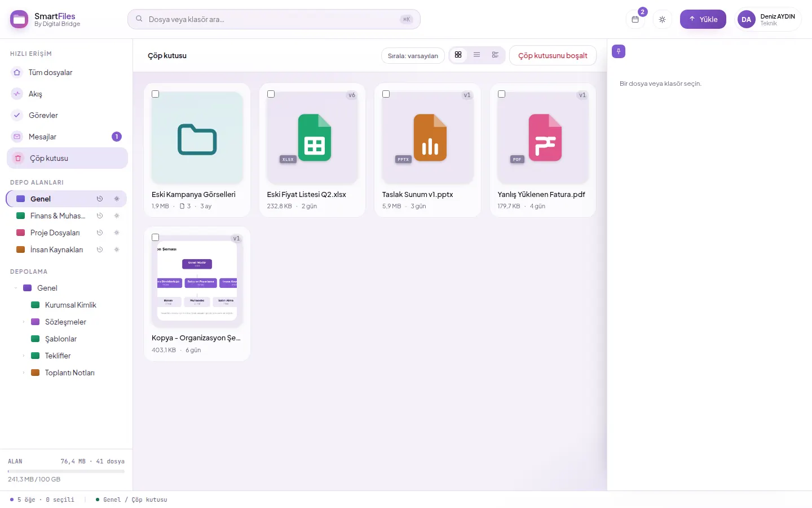Image resolution: width=812 pixels, height=508 pixels.
Task: Toggle the light/dark theme sun icon in header
Action: coord(662,19)
